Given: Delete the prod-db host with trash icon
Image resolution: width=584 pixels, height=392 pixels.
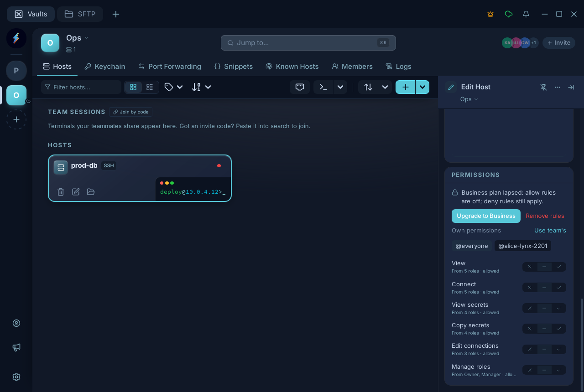Looking at the screenshot, I should click(61, 192).
